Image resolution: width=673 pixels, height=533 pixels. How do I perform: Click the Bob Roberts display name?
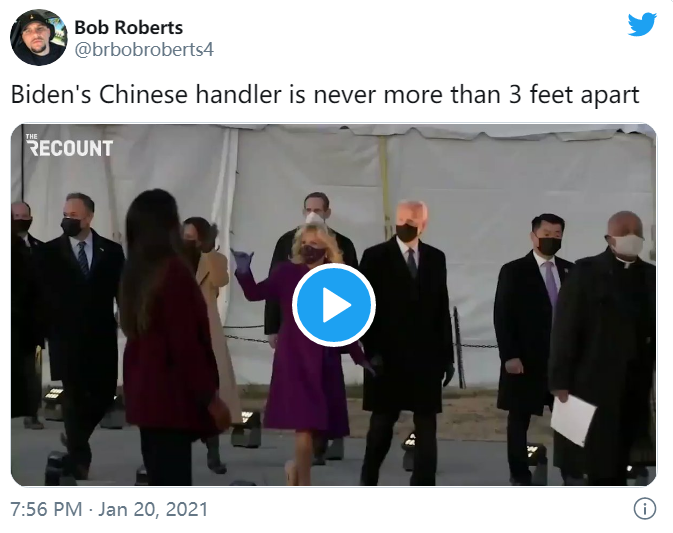(129, 27)
